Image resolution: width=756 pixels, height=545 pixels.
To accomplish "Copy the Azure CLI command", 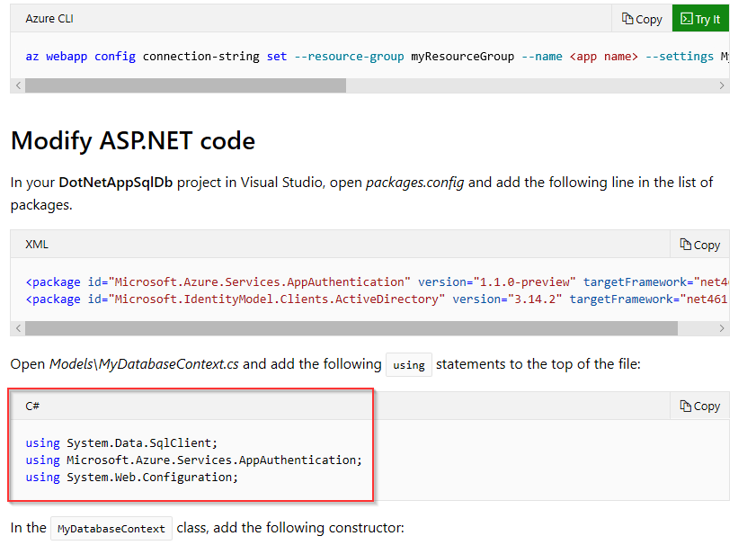I will (642, 19).
